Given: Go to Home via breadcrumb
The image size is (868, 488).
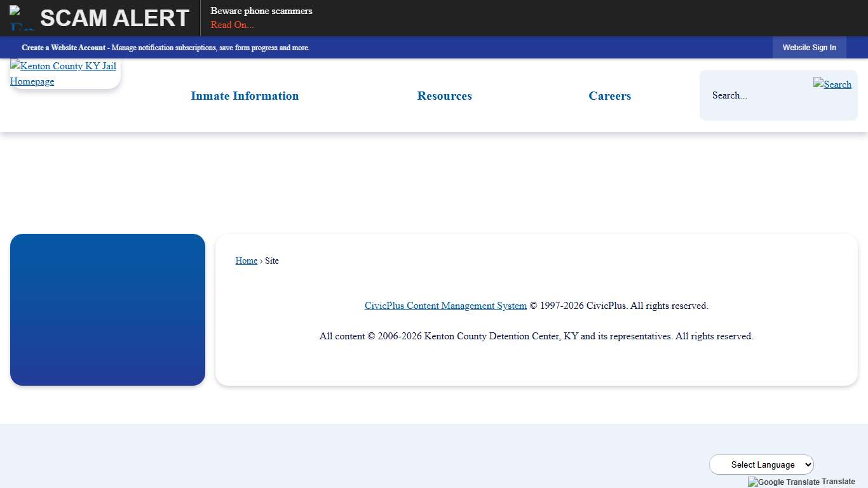Looking at the screenshot, I should [246, 261].
